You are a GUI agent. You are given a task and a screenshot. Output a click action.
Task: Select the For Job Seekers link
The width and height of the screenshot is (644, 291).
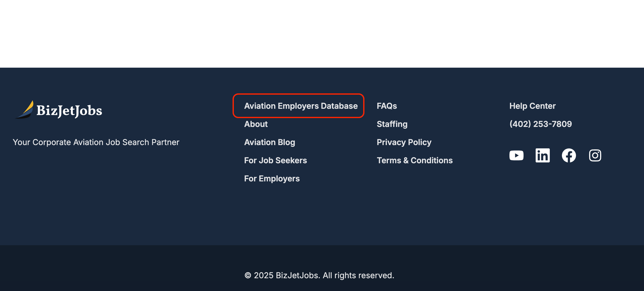tap(275, 160)
